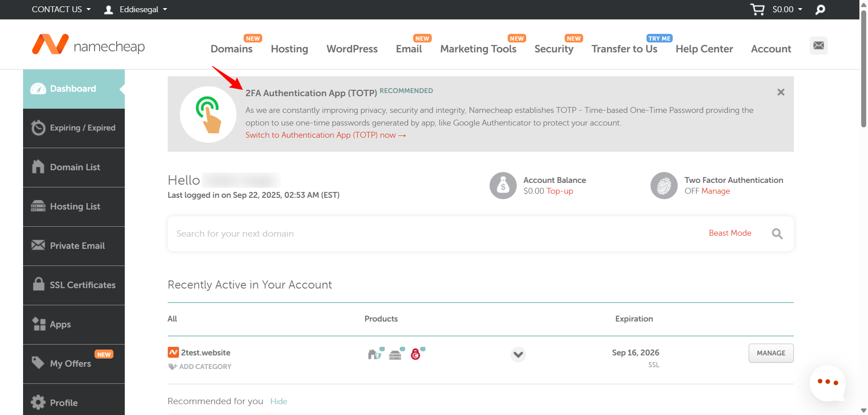Viewport: 868px width, 415px height.
Task: Click the Apps grid icon
Action: click(x=39, y=324)
